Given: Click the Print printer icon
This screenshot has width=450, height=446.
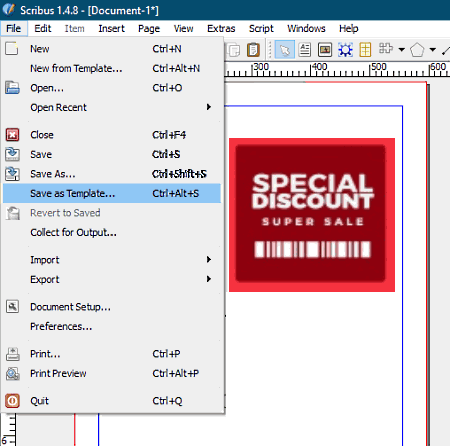Looking at the screenshot, I should [12, 354].
